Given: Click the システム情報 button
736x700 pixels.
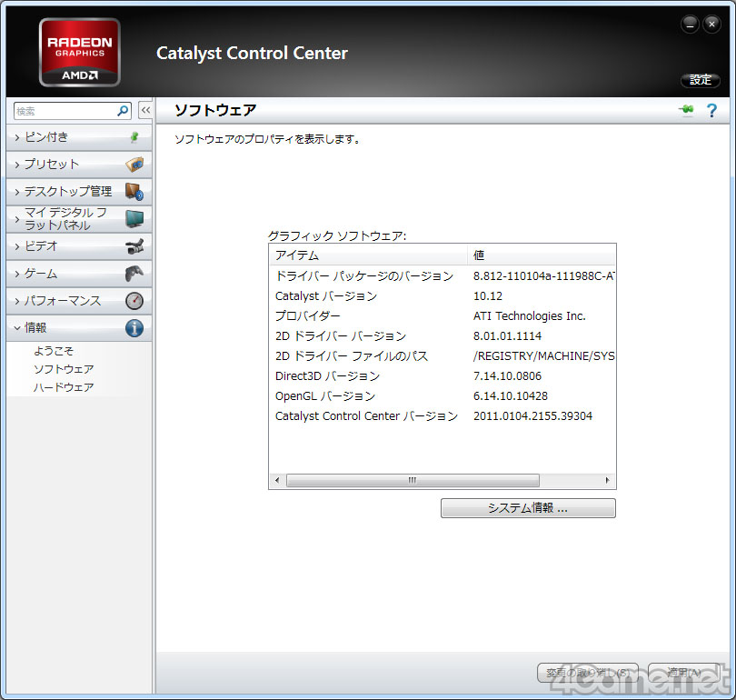Looking at the screenshot, I should coord(528,508).
